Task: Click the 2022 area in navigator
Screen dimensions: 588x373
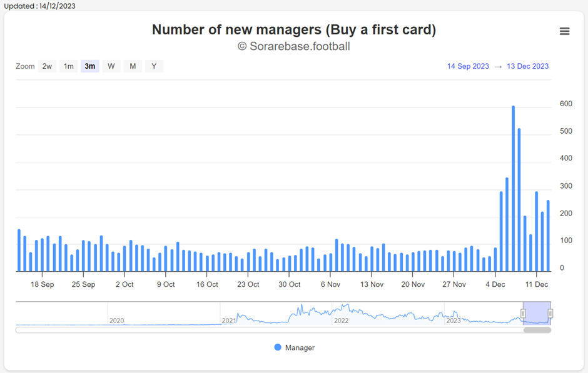Action: 388,314
